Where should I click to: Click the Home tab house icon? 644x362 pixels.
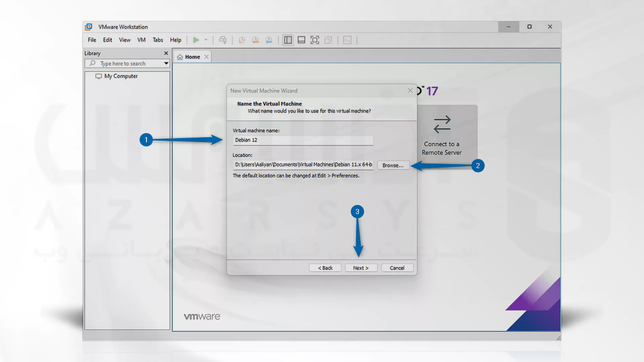pyautogui.click(x=180, y=57)
